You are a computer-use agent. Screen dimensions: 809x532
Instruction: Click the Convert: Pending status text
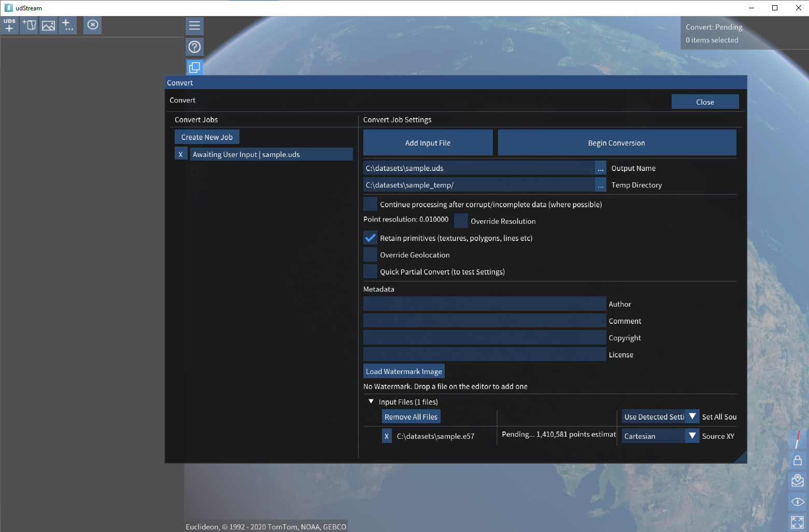[x=714, y=27]
